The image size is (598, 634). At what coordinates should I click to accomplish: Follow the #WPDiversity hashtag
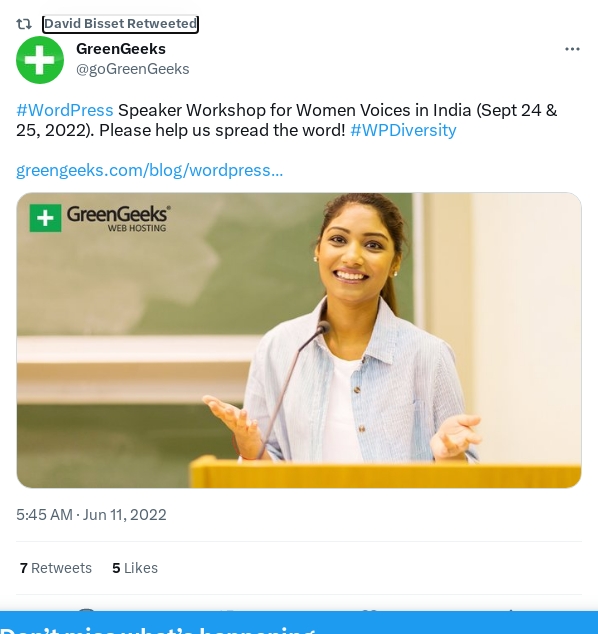(x=403, y=130)
